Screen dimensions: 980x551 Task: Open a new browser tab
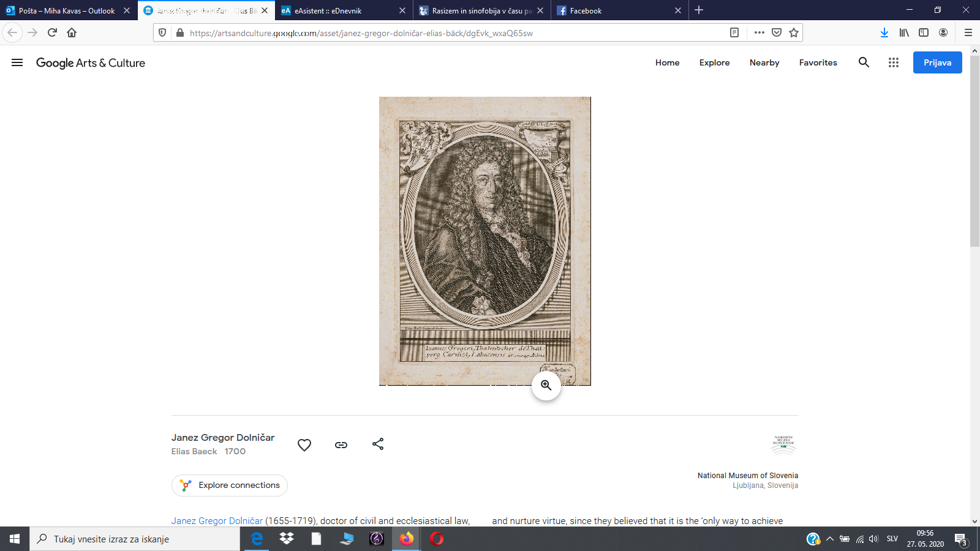point(699,10)
